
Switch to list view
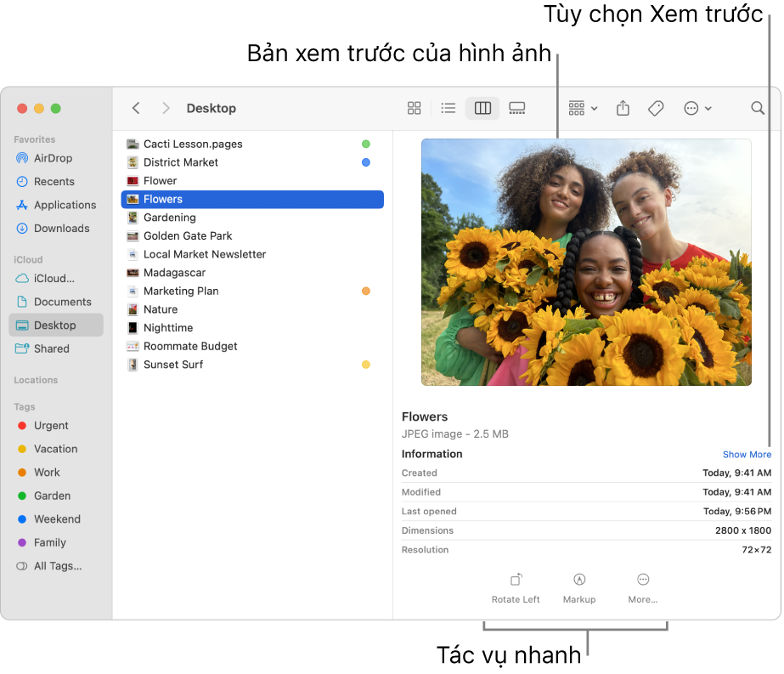click(x=448, y=108)
